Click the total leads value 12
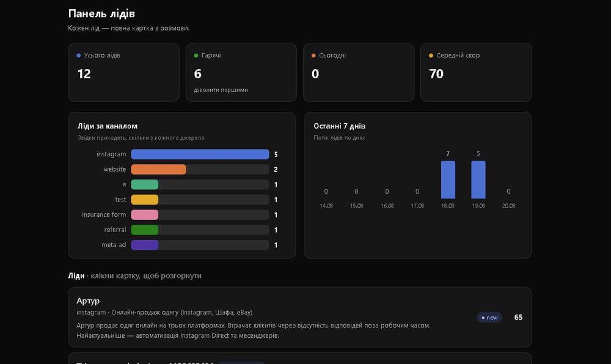611x364 pixels. click(84, 74)
